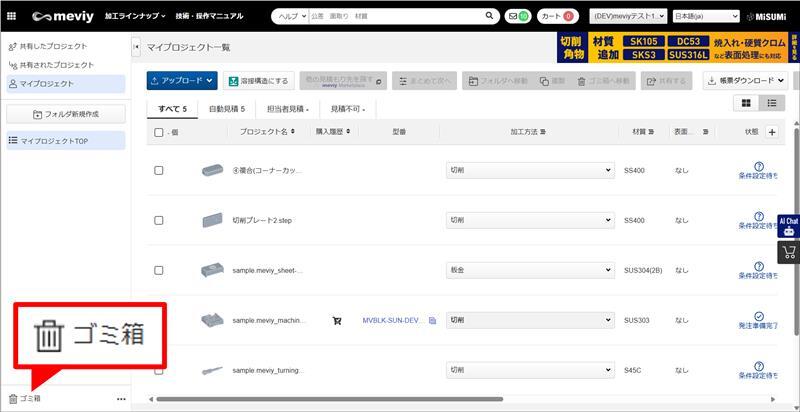Select the sample.mevity_sheet row checkbox
Image resolution: width=800 pixels, height=412 pixels.
pos(159,270)
